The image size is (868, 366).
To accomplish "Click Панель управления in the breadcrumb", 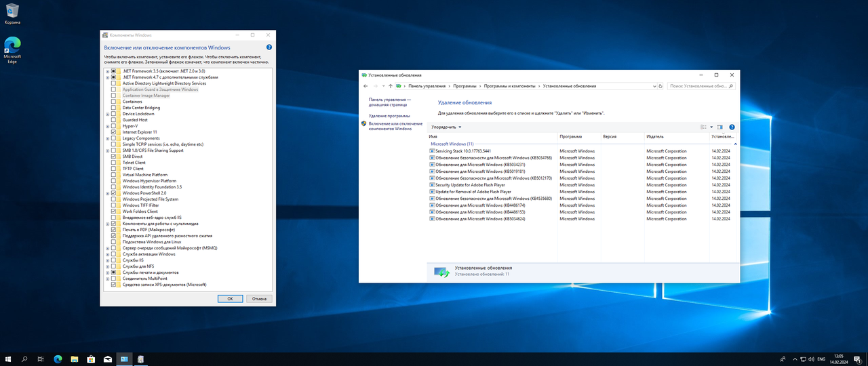I will pos(427,86).
